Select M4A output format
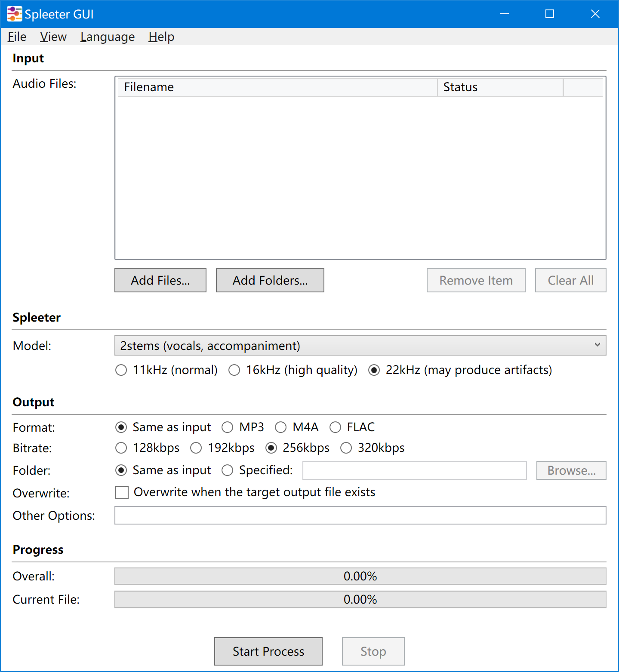This screenshot has width=619, height=672. coord(297,427)
